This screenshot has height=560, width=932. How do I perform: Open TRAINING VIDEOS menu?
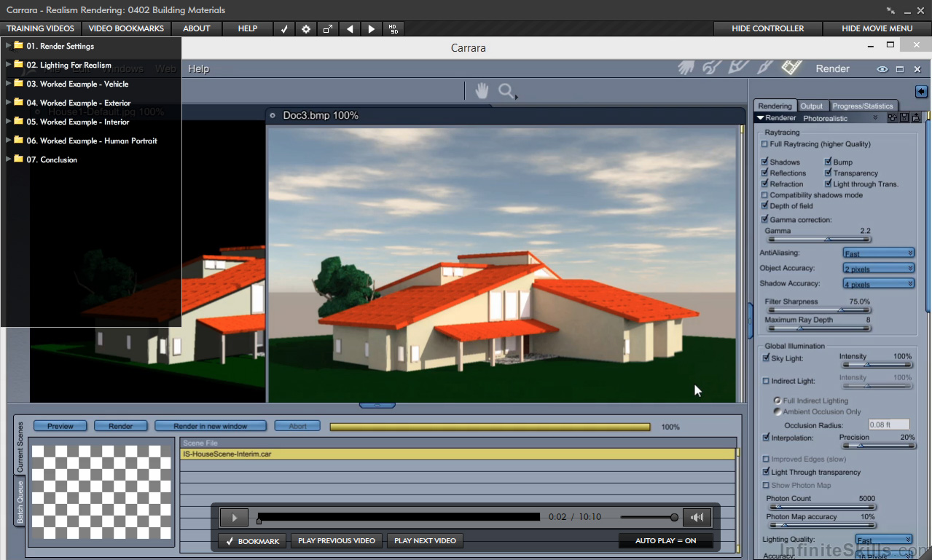tap(40, 28)
